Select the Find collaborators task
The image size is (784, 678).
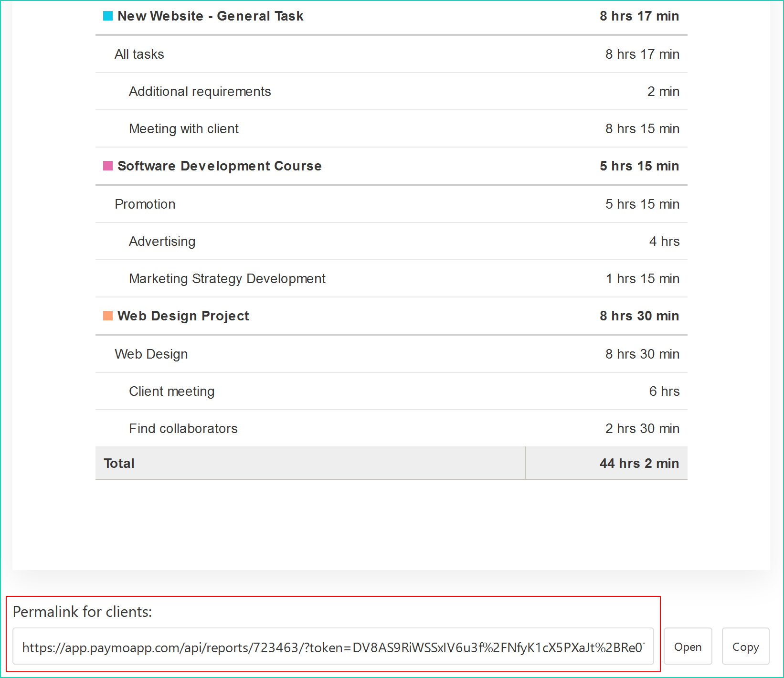183,428
